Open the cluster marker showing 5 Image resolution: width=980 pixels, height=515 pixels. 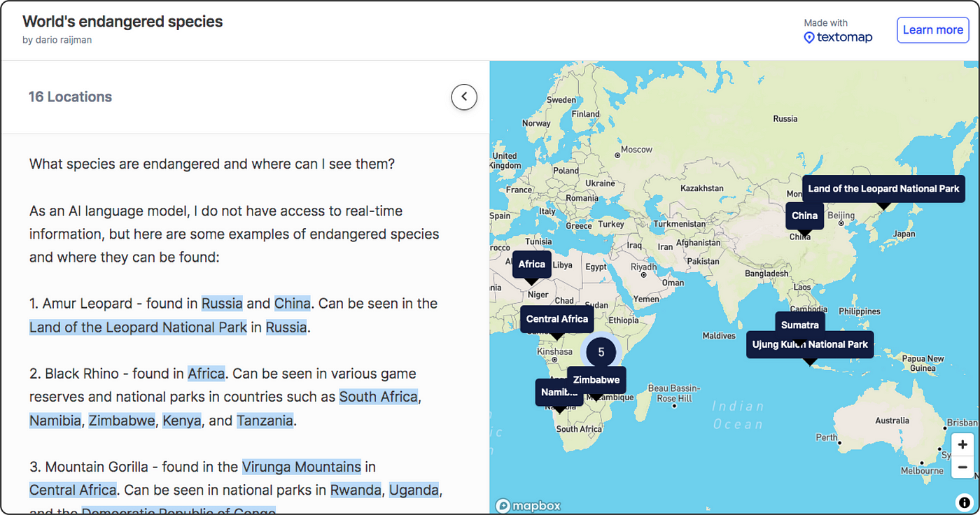pos(601,352)
